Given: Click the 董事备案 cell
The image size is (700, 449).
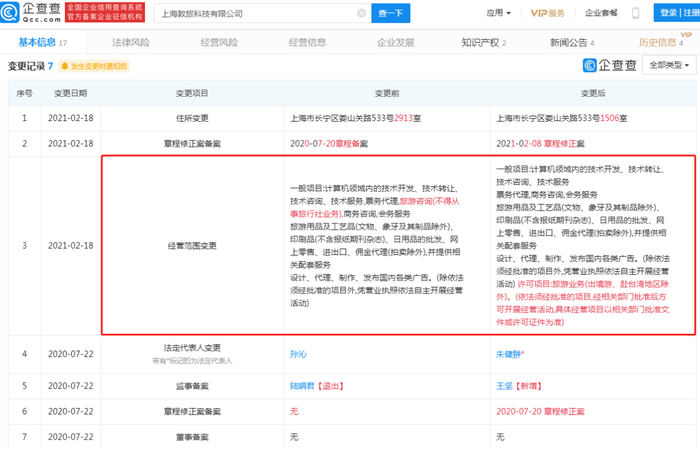Looking at the screenshot, I should pos(192,437).
